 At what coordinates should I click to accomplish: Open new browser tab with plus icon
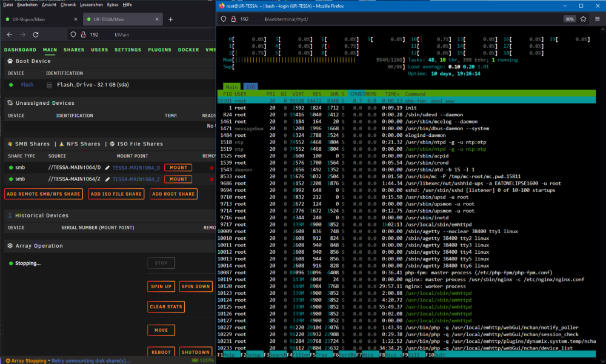170,19
